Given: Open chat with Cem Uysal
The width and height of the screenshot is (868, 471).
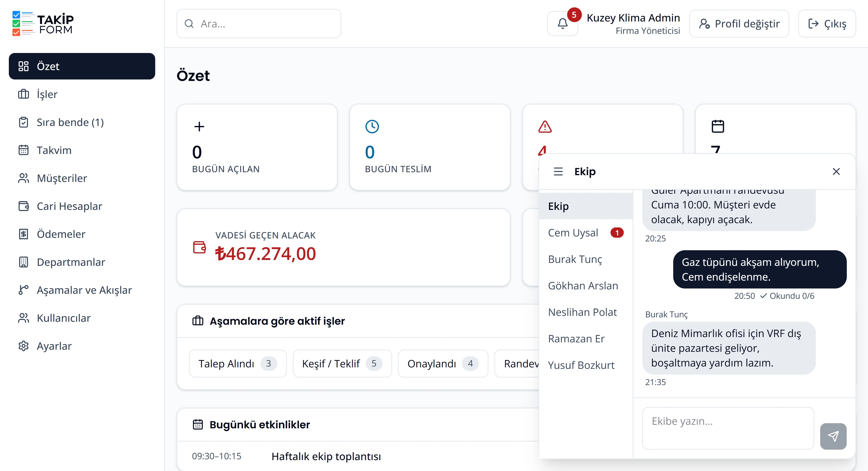Looking at the screenshot, I should 586,233.
